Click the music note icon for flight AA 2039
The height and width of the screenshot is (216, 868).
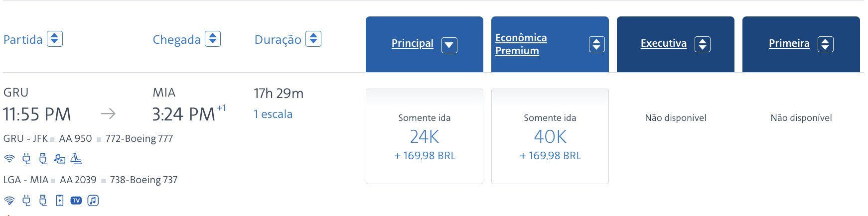93,201
